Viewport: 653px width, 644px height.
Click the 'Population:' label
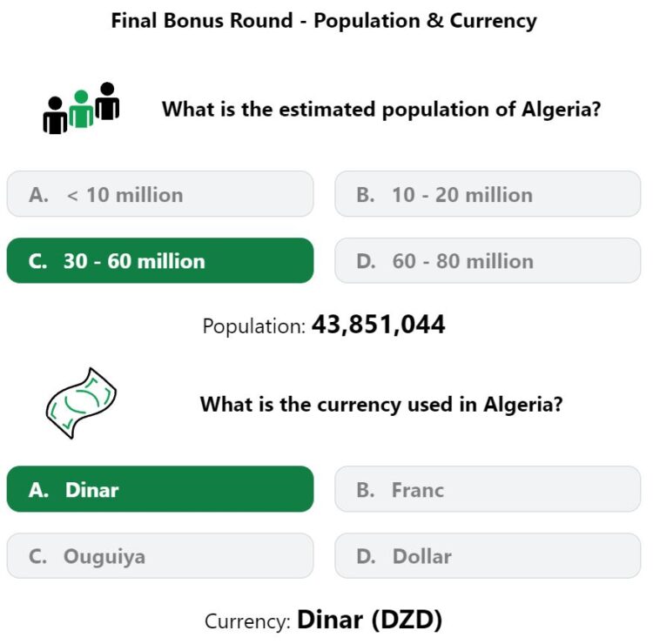[x=254, y=326]
